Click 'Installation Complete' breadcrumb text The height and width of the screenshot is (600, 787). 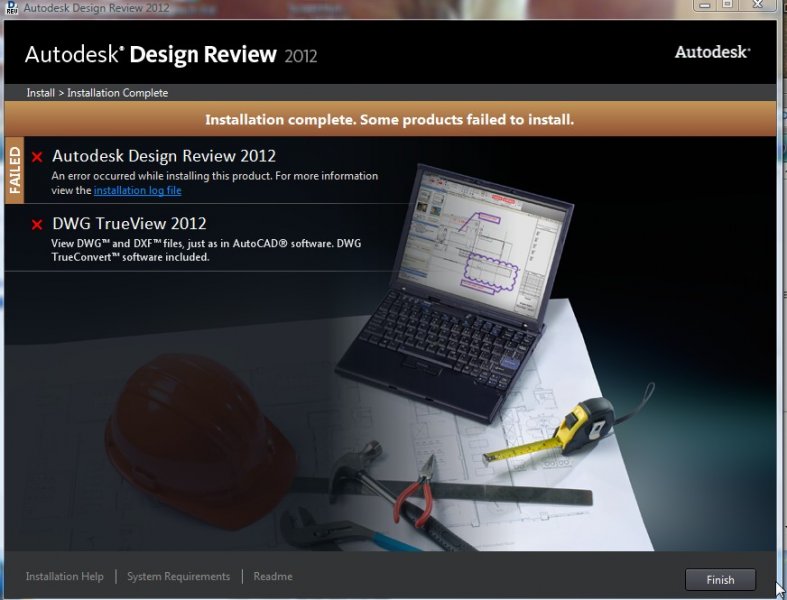(x=117, y=93)
